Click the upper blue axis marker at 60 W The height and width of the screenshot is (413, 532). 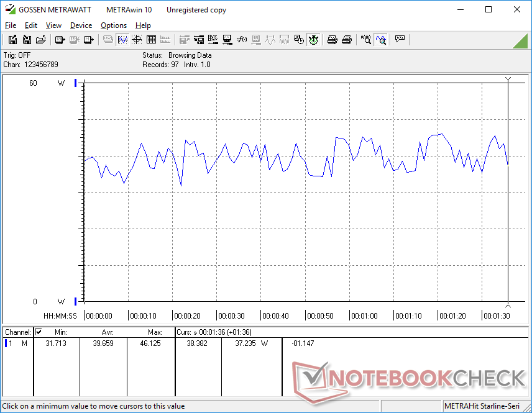[x=76, y=83]
